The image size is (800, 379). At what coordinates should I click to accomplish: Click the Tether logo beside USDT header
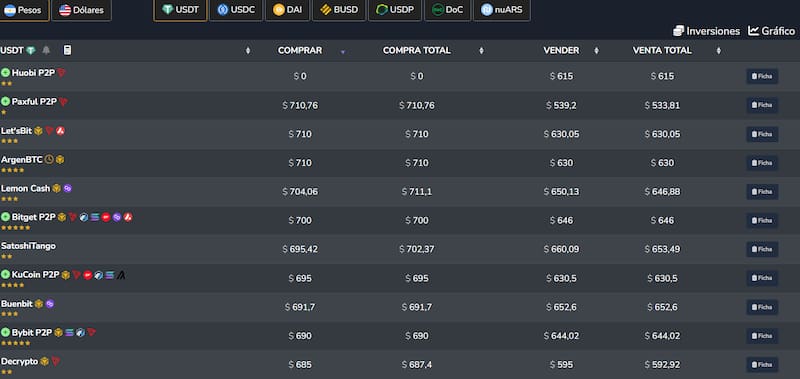(31, 50)
